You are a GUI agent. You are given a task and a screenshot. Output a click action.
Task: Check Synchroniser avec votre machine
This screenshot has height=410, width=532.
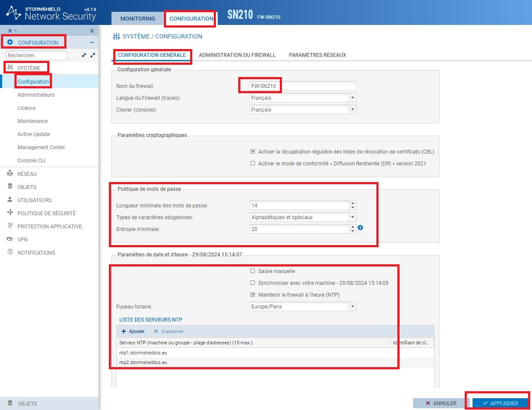pyautogui.click(x=253, y=283)
